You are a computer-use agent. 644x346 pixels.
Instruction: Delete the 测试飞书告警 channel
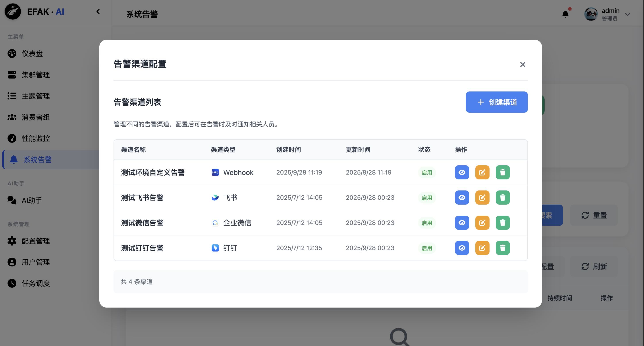[503, 198]
